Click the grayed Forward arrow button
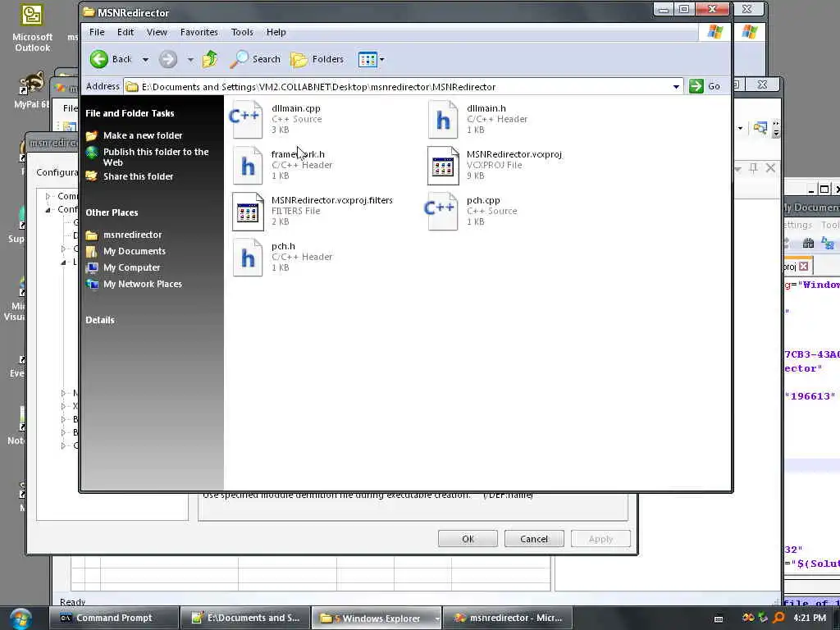The image size is (840, 630). 167,59
